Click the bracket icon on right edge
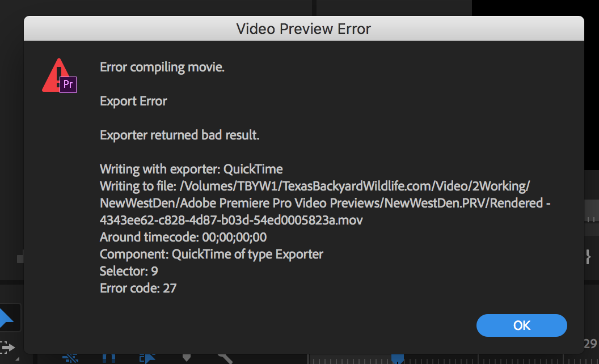This screenshot has height=364, width=599. 588,257
